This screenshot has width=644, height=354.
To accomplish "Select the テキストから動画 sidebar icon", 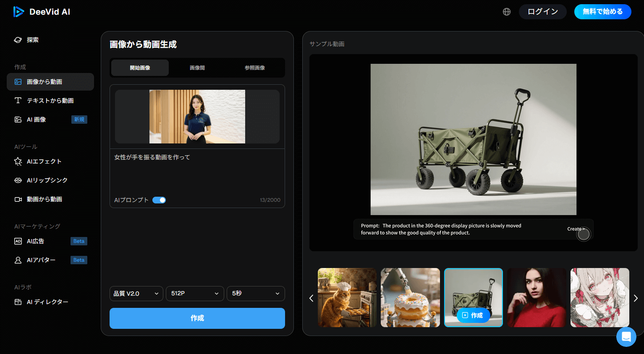I will [x=18, y=101].
